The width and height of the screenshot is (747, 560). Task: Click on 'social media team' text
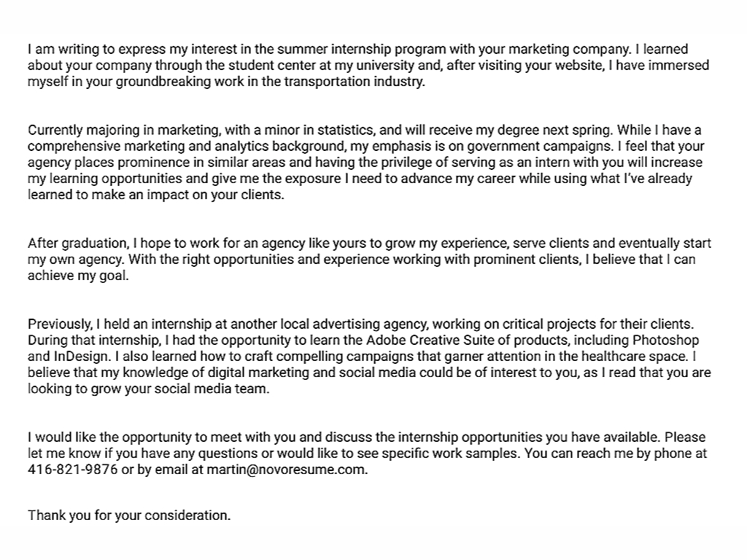220,389
